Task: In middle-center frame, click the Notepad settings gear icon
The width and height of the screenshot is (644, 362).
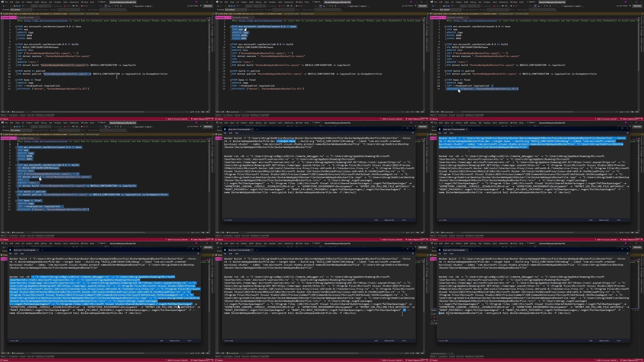Action: [x=413, y=133]
